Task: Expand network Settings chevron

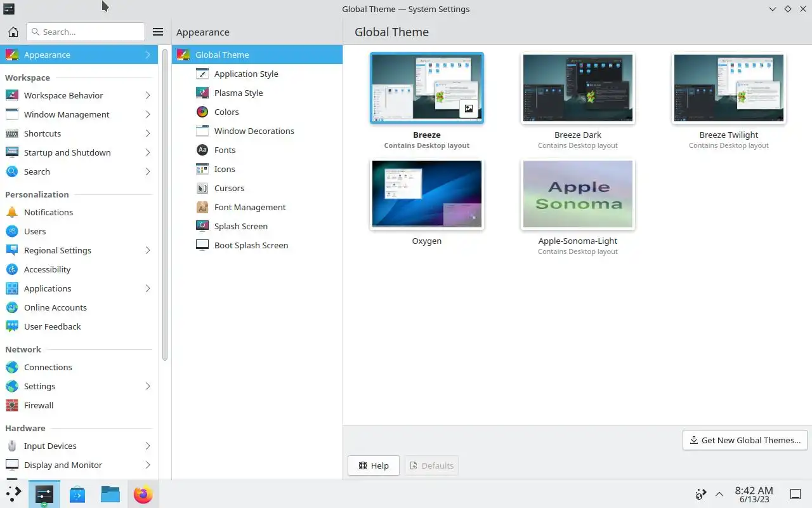Action: (147, 386)
